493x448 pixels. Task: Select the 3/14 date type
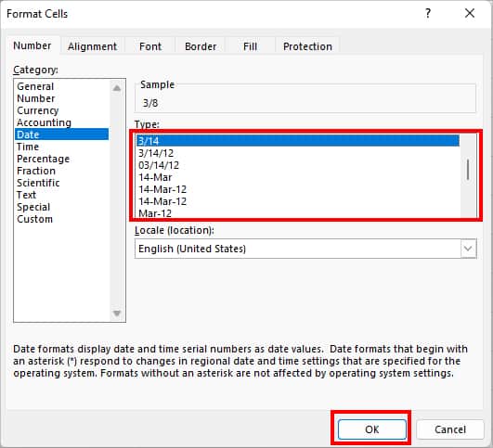[298, 141]
